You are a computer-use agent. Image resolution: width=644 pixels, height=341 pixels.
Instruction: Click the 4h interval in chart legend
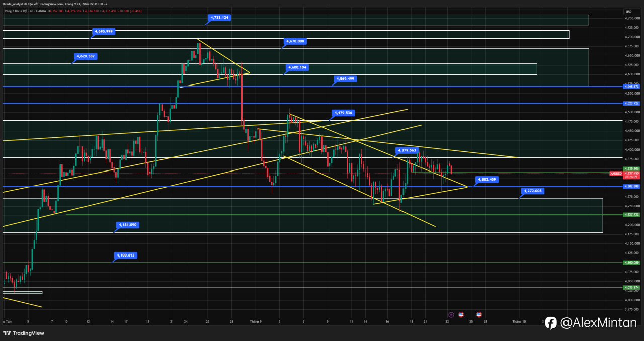coord(31,10)
